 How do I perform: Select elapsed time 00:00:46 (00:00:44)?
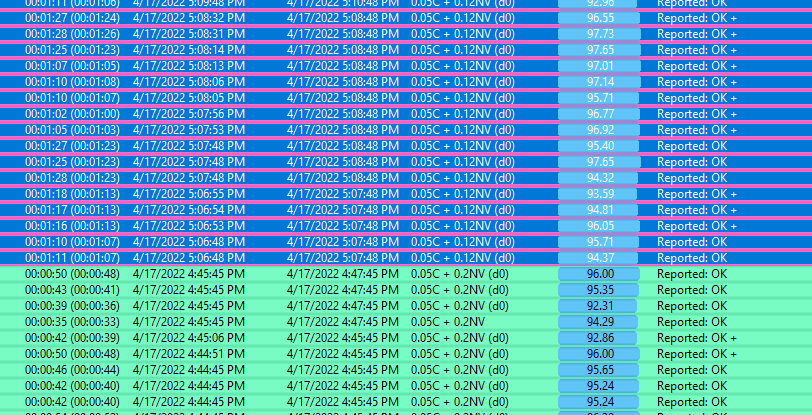72,370
